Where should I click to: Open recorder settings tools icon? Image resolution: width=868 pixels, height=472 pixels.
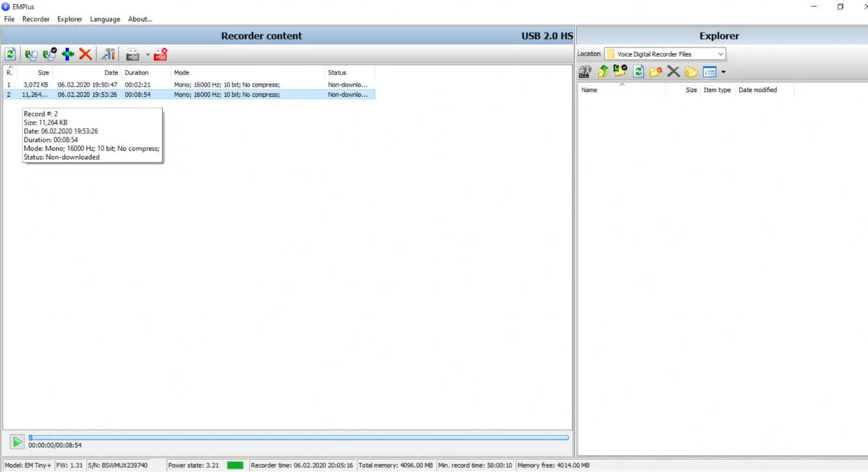tap(108, 54)
